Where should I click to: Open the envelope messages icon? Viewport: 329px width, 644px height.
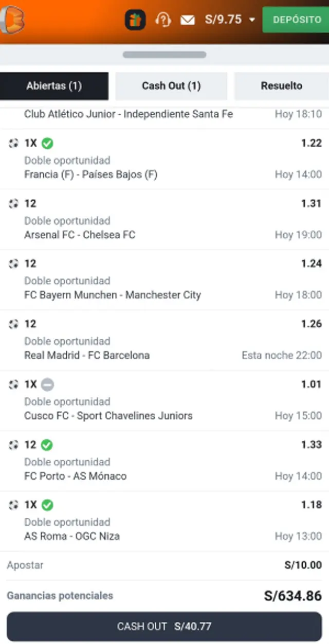pyautogui.click(x=188, y=20)
